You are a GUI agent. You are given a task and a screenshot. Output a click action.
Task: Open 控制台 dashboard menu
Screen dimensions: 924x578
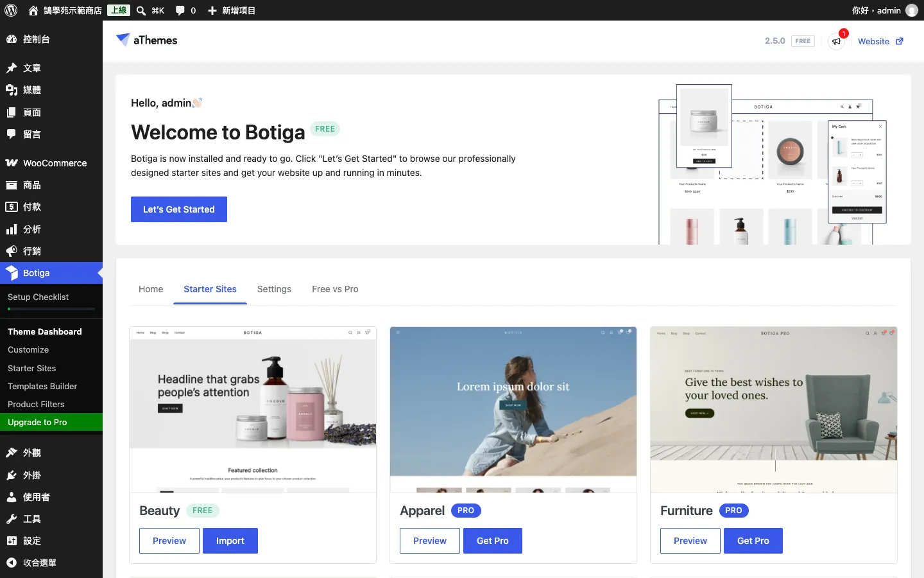(x=51, y=39)
